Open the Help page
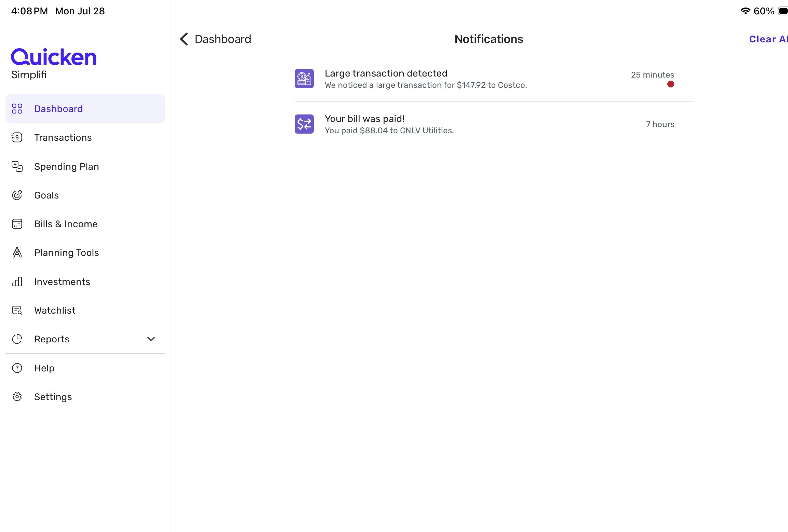This screenshot has width=788, height=532. point(85,368)
